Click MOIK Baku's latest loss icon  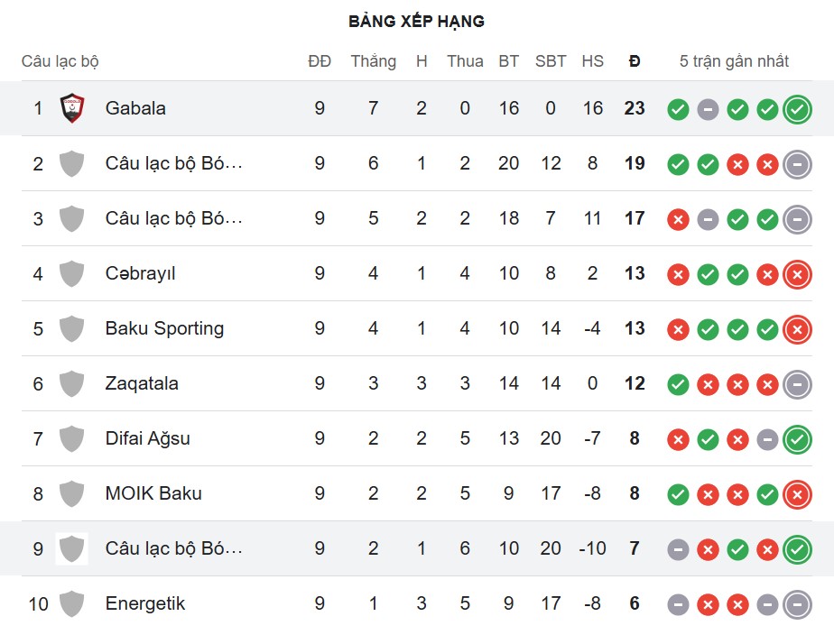pyautogui.click(x=796, y=494)
